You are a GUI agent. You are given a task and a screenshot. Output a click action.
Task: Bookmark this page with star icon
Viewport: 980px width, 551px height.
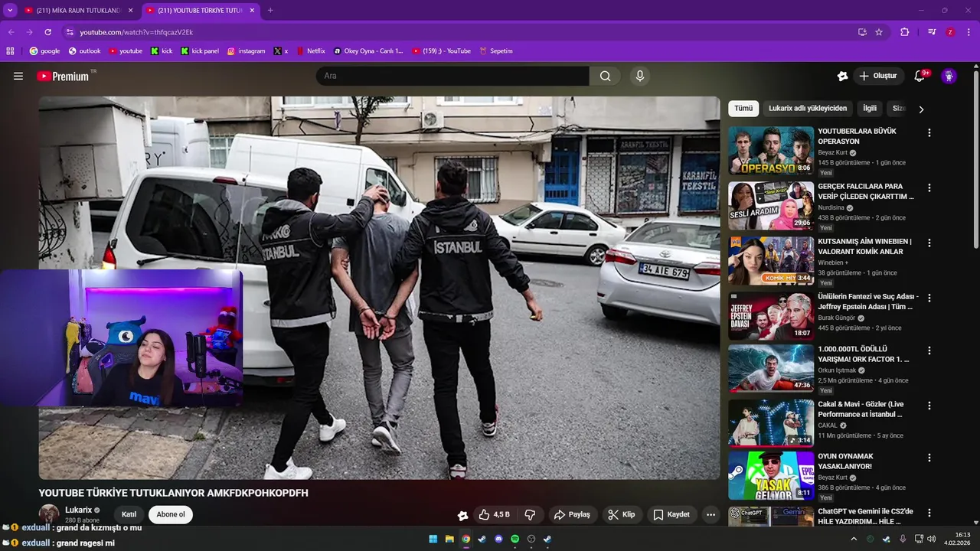(x=879, y=32)
